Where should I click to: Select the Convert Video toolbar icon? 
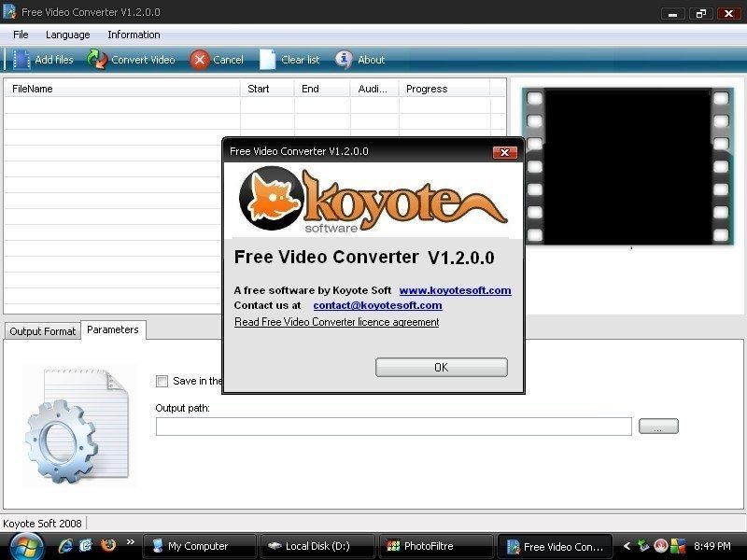(x=94, y=59)
